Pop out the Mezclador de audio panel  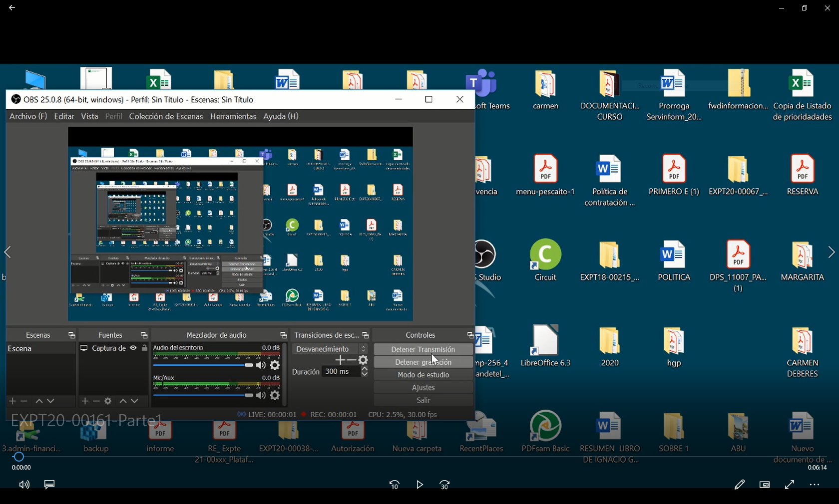[x=283, y=335]
